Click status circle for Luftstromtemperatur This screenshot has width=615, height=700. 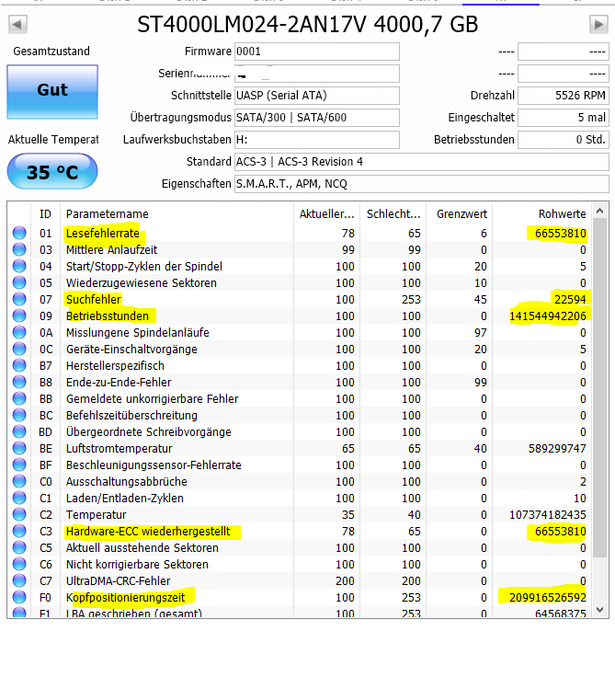click(19, 448)
